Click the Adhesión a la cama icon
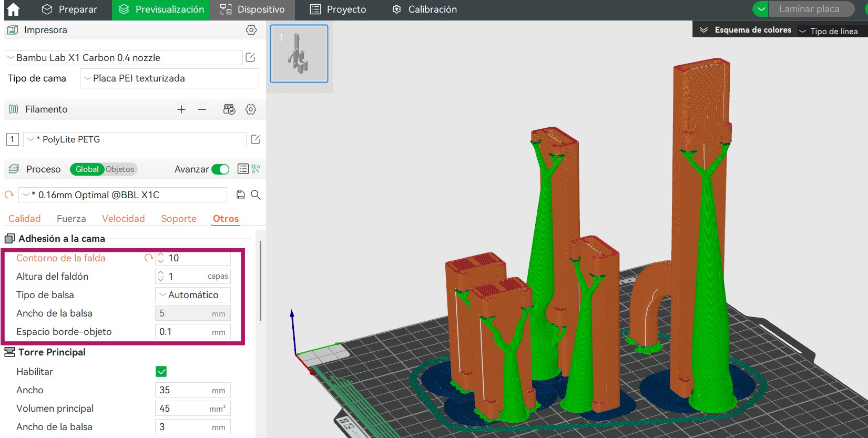 [x=9, y=239]
